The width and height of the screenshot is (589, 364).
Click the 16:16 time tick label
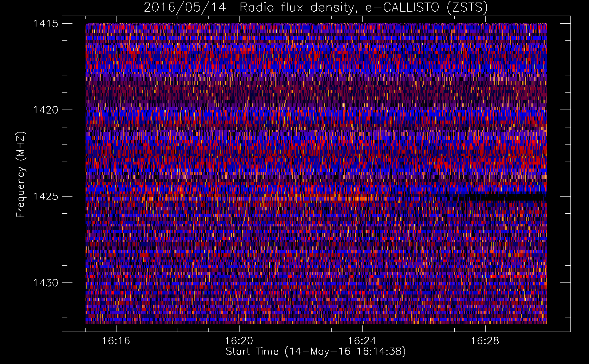pos(116,341)
